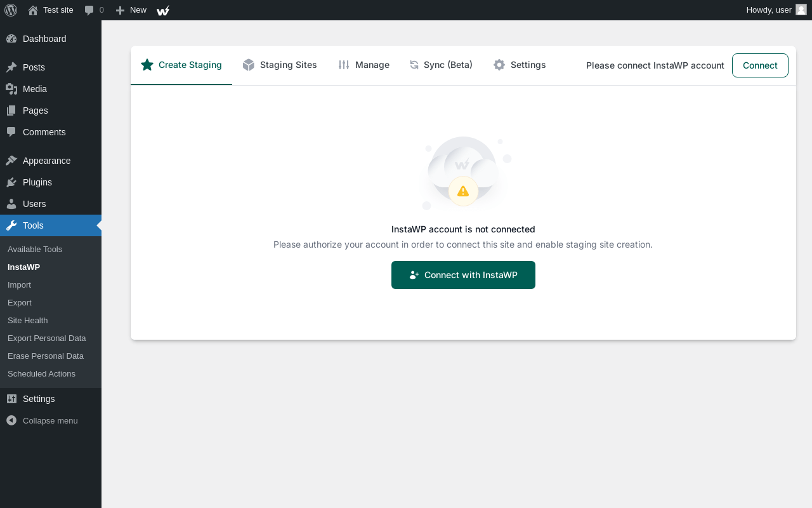Viewport: 812px width, 508px height.
Task: Click the Plugins plug icon
Action: 11,182
